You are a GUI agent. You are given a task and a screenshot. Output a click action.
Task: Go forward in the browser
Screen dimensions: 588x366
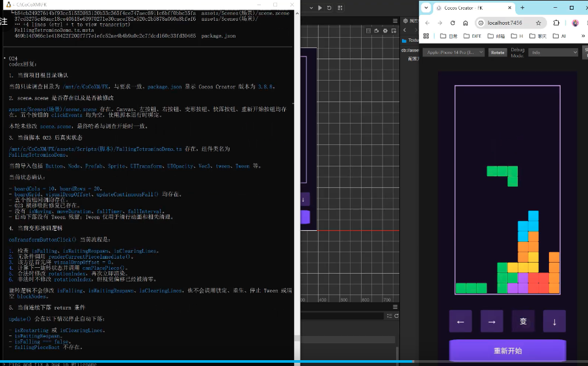pyautogui.click(x=440, y=23)
